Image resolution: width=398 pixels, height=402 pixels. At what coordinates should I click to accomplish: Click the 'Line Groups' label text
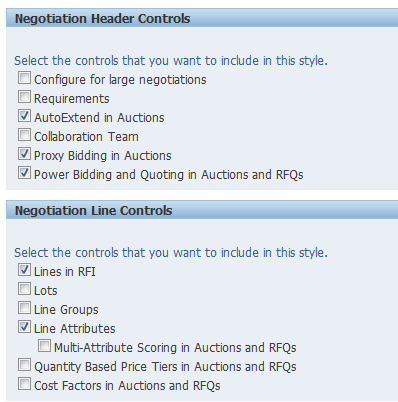pos(66,310)
